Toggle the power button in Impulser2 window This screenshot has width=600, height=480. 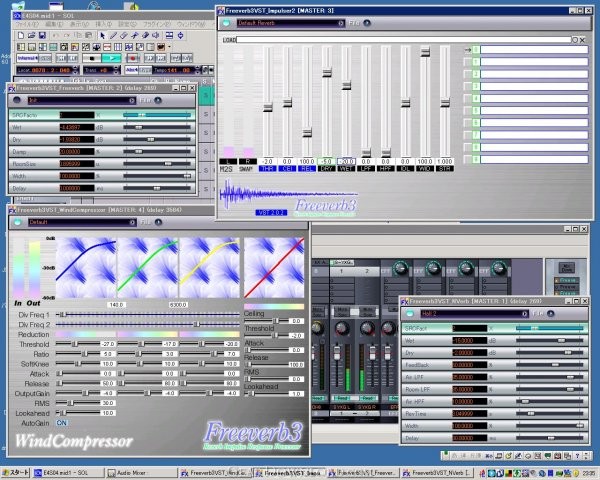[226, 23]
